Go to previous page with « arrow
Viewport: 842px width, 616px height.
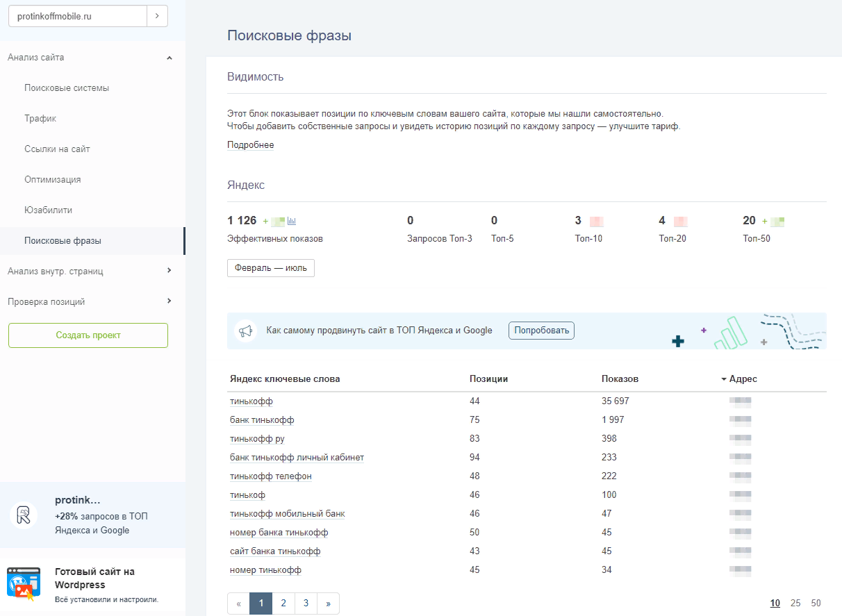238,603
